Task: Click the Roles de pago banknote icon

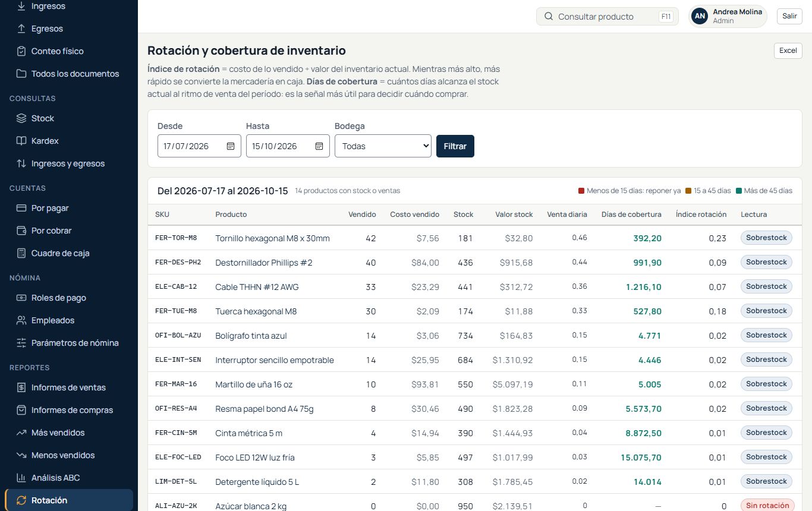Action: 21,298
